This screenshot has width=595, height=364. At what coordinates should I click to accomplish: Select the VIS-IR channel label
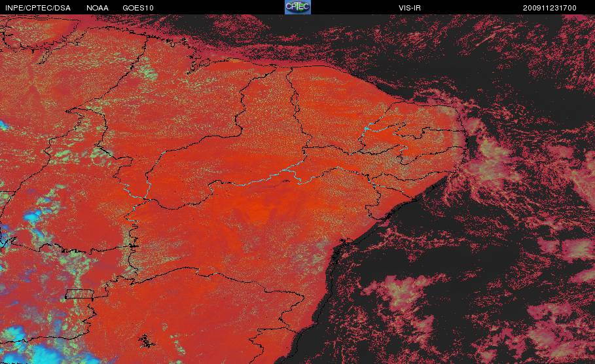pyautogui.click(x=410, y=8)
